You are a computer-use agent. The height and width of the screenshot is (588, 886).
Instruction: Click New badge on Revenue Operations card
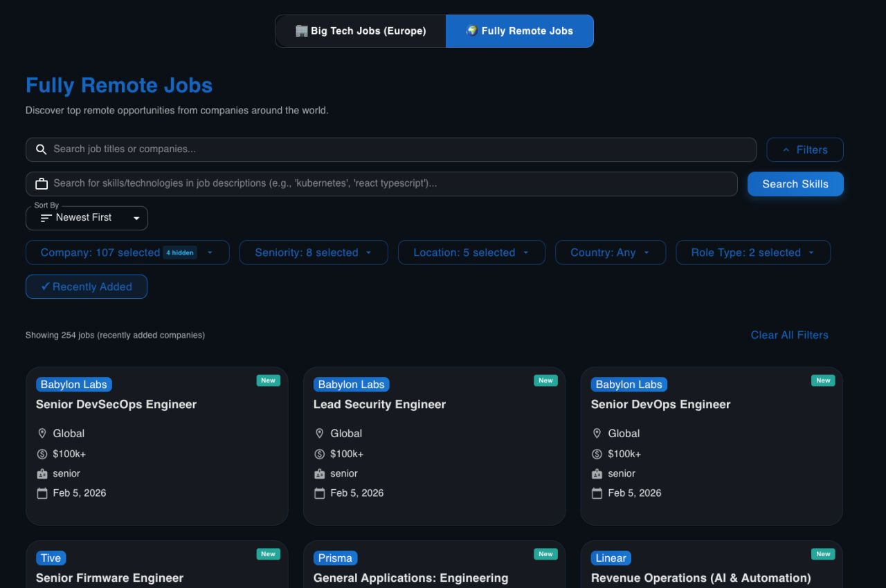pyautogui.click(x=823, y=554)
